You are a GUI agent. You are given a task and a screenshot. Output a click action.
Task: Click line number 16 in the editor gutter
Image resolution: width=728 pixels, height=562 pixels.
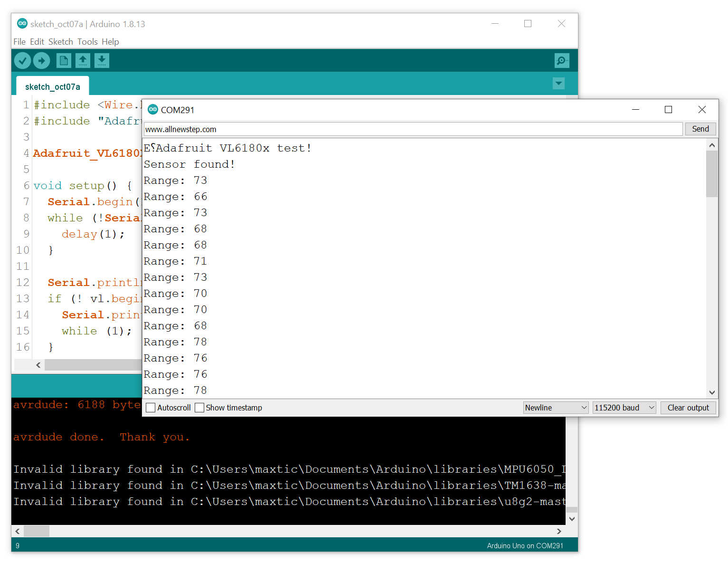[x=23, y=347]
